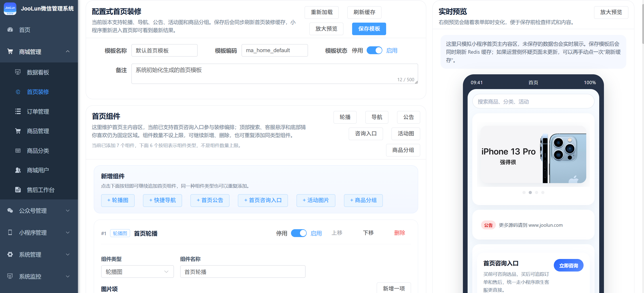
Task: Click the WeChat icon beside 公众号管理
Action: point(10,210)
